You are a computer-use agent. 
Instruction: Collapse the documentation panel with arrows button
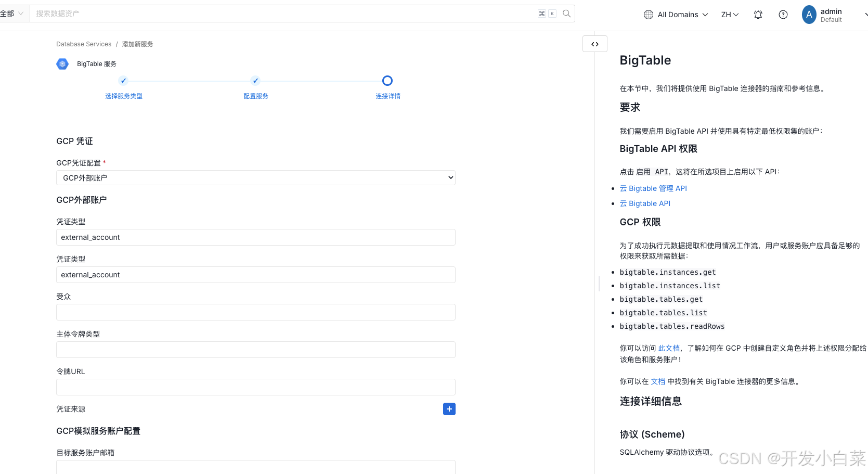[x=594, y=44]
